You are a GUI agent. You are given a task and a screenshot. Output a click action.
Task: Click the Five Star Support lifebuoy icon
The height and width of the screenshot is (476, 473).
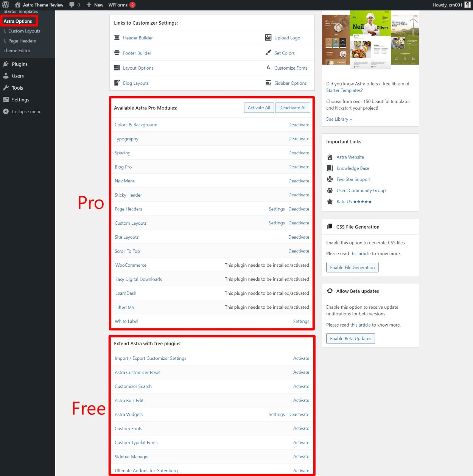330,179
